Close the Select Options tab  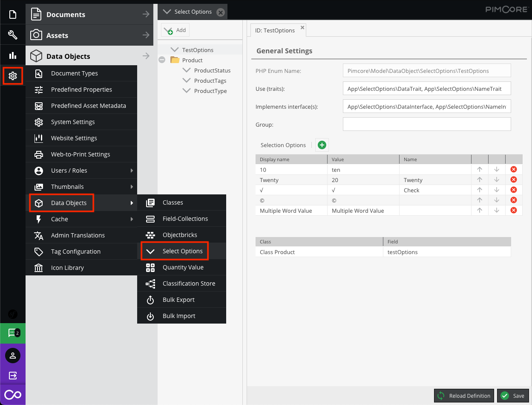(220, 12)
